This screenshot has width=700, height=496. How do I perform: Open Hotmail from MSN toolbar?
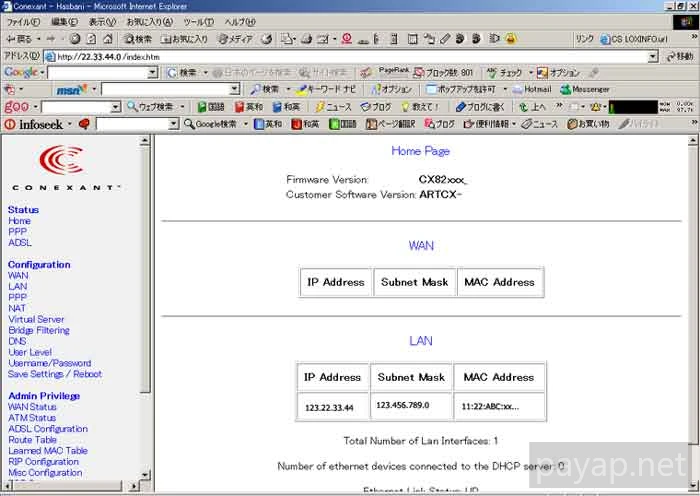click(532, 89)
